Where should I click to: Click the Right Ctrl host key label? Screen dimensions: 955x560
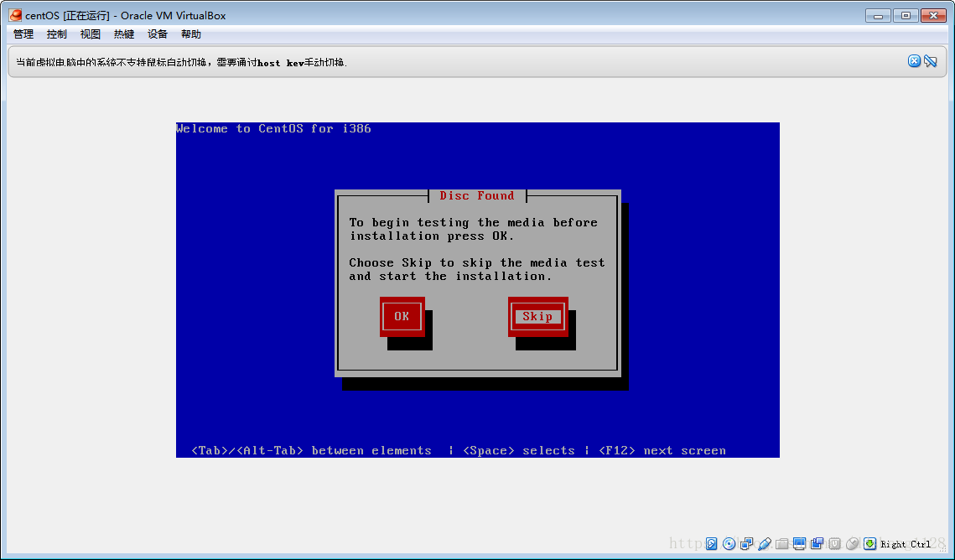point(905,544)
